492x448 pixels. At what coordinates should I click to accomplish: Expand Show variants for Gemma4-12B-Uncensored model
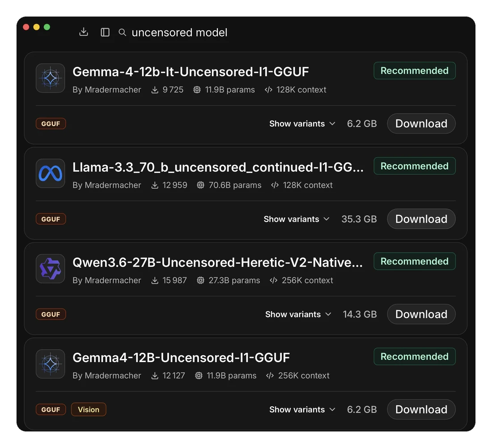(302, 410)
